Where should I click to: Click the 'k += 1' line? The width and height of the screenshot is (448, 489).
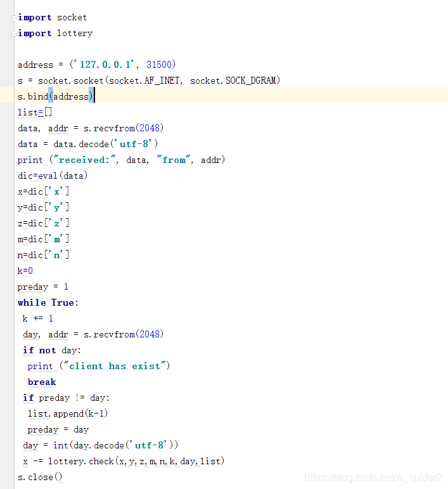(37, 318)
